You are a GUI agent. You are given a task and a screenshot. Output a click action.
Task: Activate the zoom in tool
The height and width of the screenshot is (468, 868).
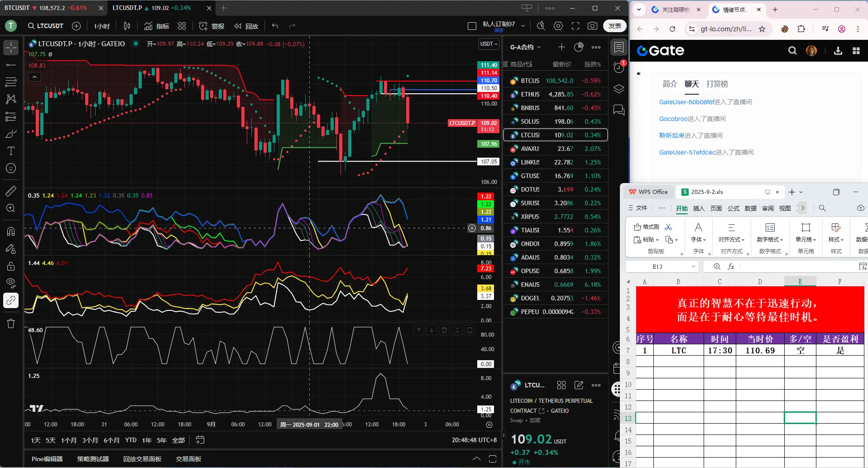pos(11,208)
